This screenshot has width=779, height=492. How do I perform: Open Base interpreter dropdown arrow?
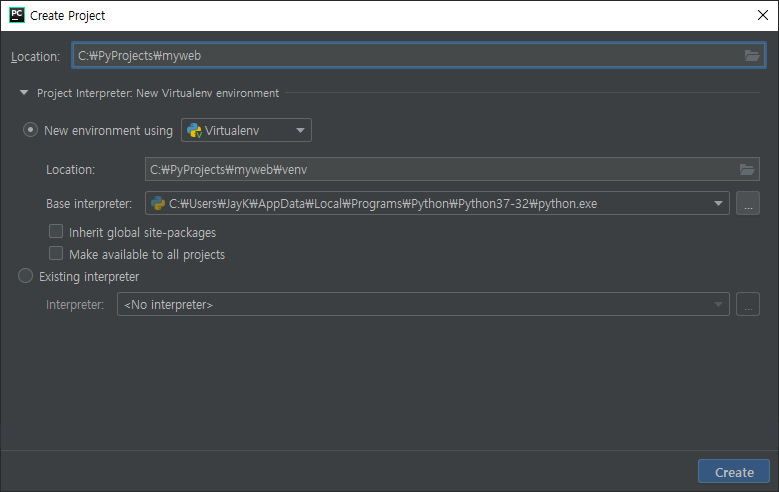(x=718, y=203)
